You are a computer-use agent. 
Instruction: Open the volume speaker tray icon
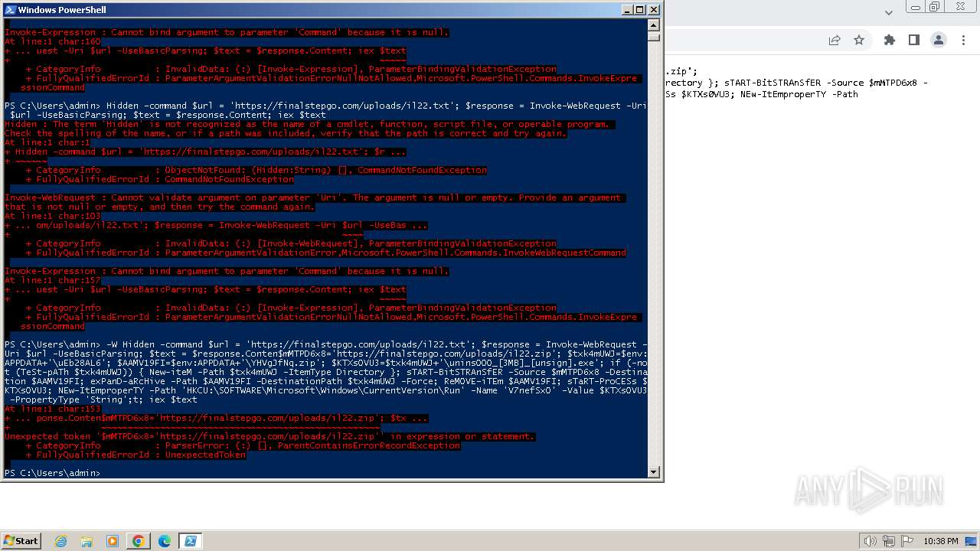tap(870, 541)
